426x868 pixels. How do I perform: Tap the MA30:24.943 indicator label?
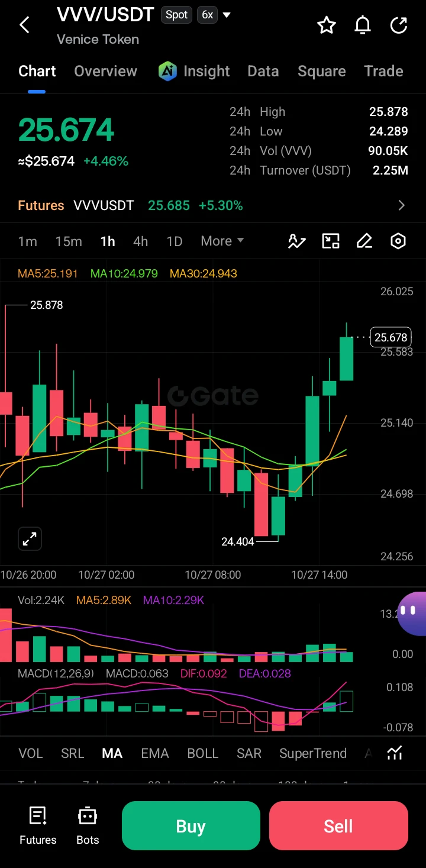204,273
